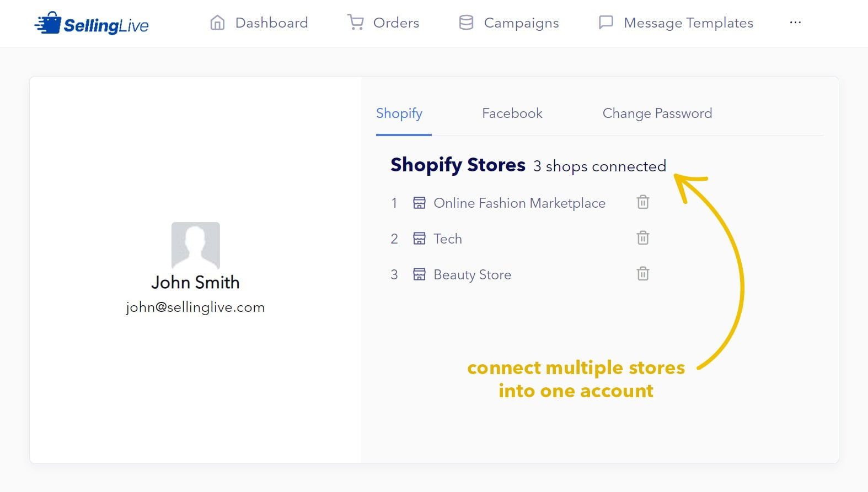
Task: Delete the Online Fashion Marketplace store
Action: tap(643, 202)
